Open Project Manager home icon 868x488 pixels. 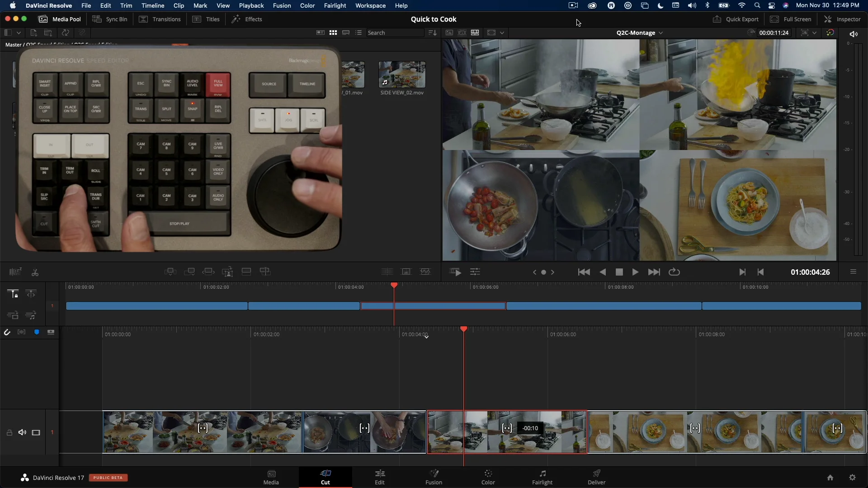point(830,478)
